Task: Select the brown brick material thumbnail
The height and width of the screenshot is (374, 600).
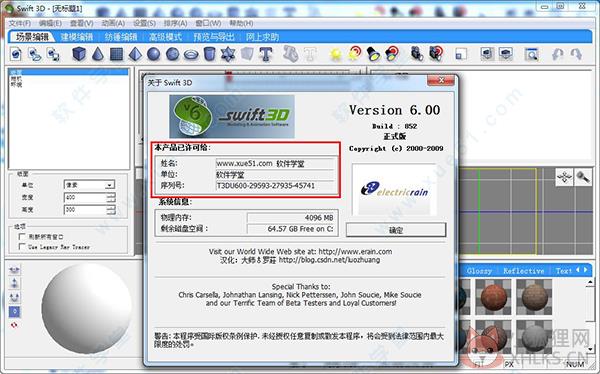Action: [534, 296]
